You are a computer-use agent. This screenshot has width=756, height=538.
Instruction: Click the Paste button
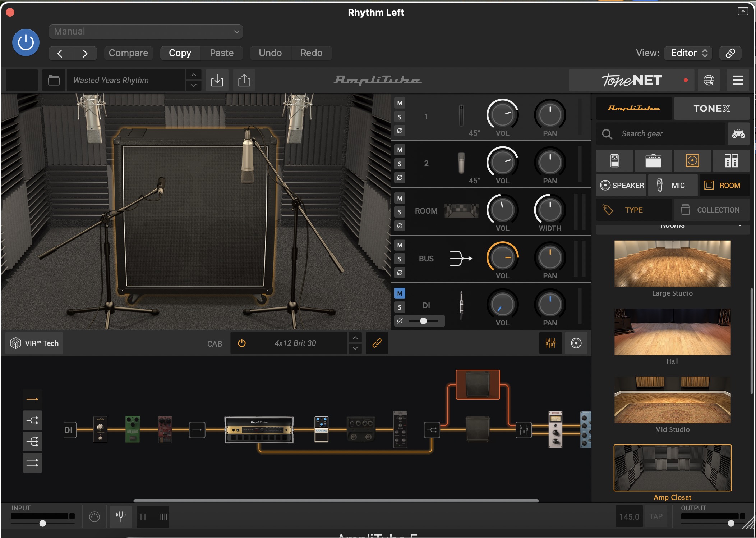[222, 53]
